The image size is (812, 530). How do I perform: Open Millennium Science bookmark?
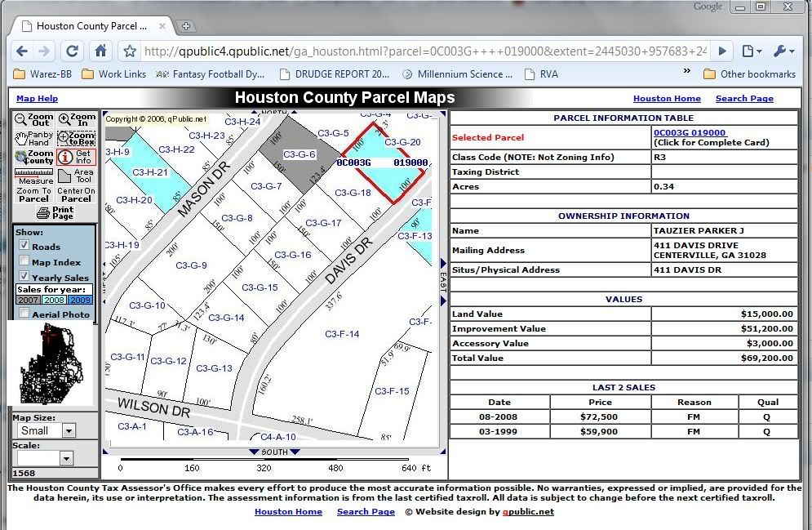pos(457,74)
